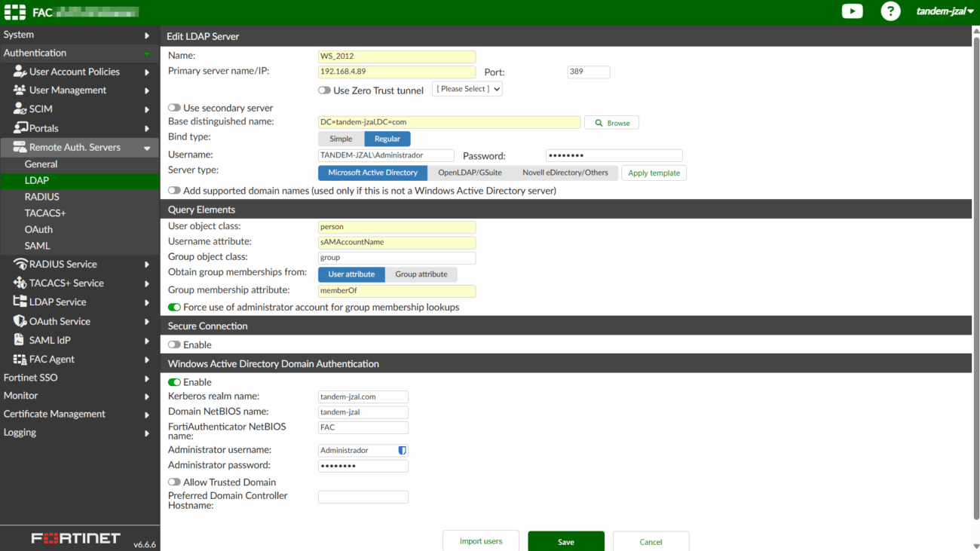Toggle Allow Trusted Domain on
Image resolution: width=980 pixels, height=551 pixels.
click(174, 482)
